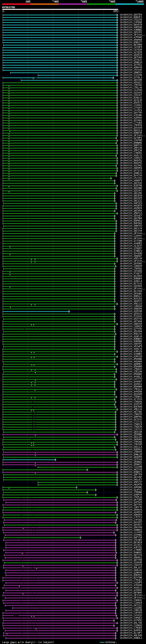Viewport: 146px width, 644px height.
Task: Select hit UniRef100_Q4P3Z3
Action: pyautogui.click(x=131, y=203)
